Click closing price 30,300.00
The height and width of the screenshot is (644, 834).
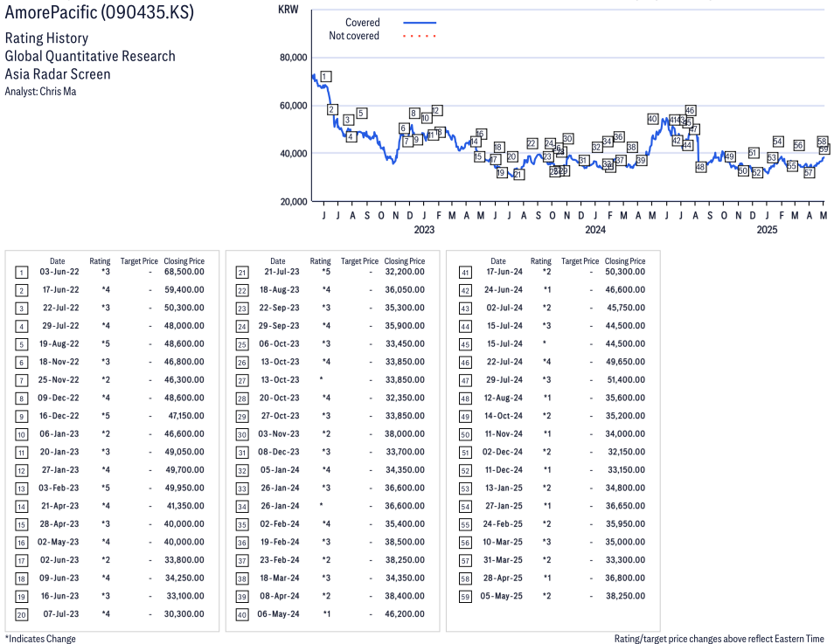click(x=184, y=613)
